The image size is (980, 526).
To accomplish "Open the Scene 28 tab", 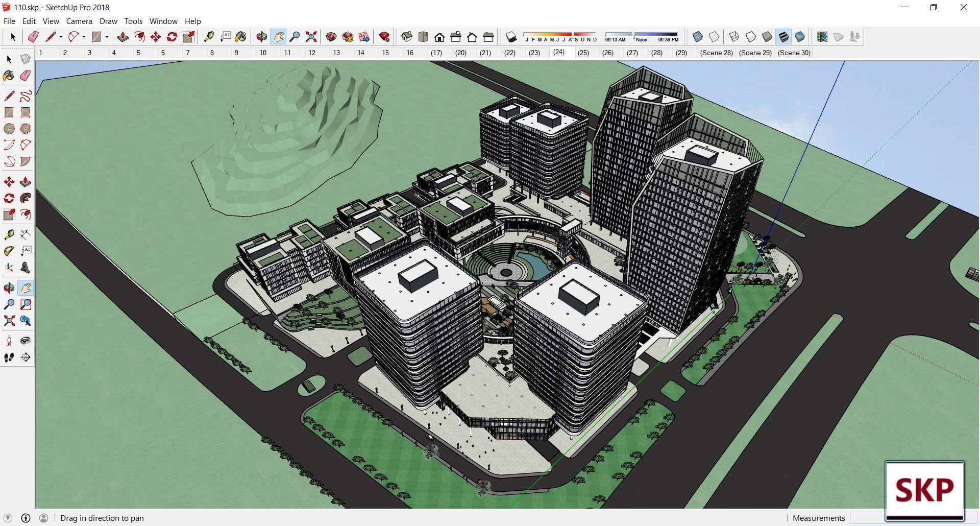I will [x=717, y=53].
